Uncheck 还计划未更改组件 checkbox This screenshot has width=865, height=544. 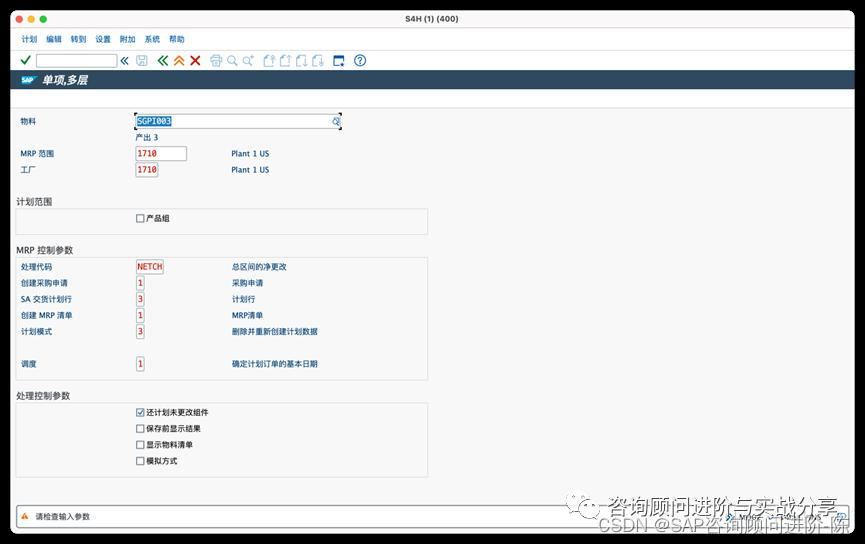coord(140,412)
